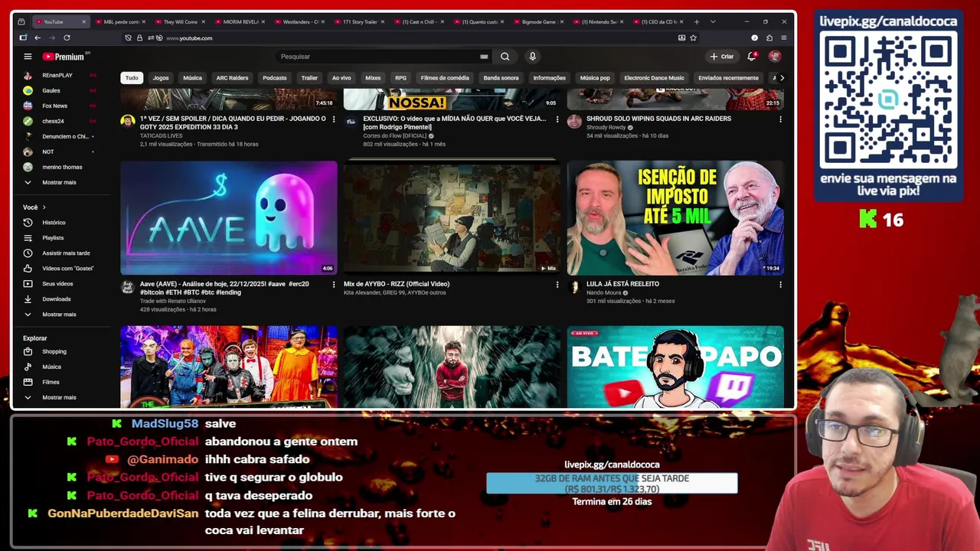Start voice search with the microphone icon
This screenshot has width=980, height=551.
tap(532, 57)
